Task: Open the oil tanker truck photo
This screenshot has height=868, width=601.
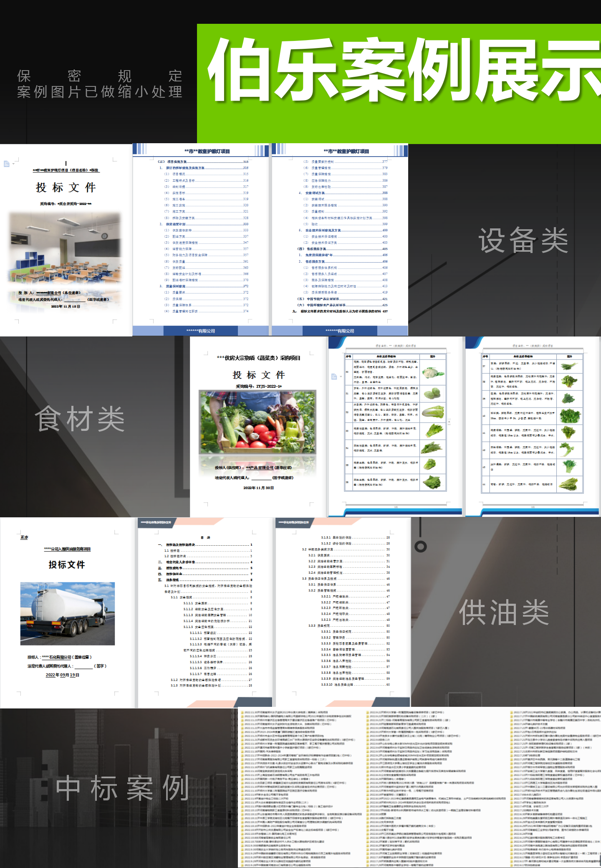Action: (x=68, y=613)
